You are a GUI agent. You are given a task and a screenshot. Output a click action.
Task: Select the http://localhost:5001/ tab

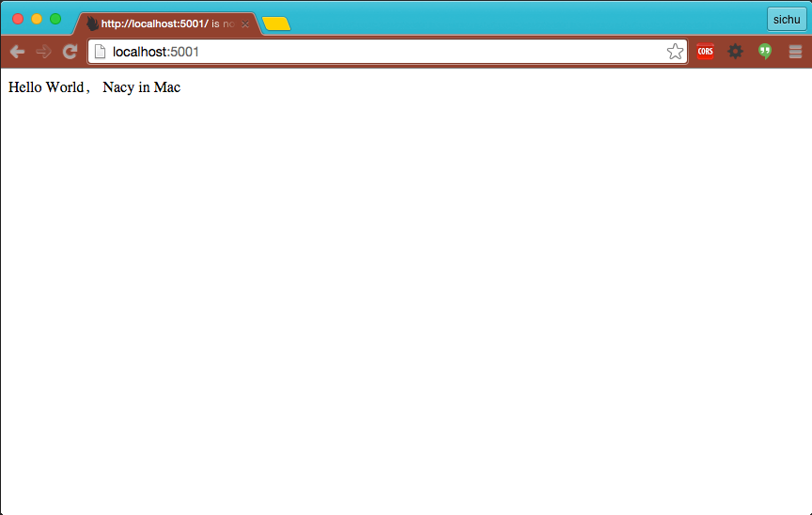click(x=166, y=23)
